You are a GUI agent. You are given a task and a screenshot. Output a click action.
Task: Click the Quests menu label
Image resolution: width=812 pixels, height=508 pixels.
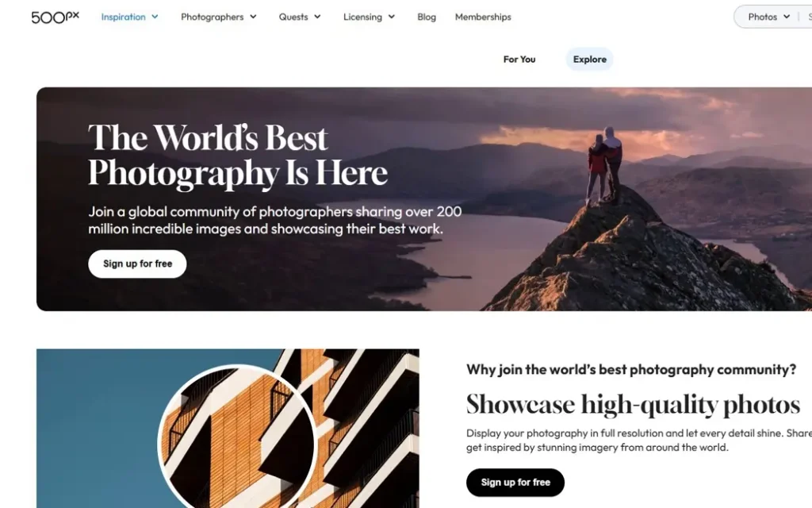293,17
